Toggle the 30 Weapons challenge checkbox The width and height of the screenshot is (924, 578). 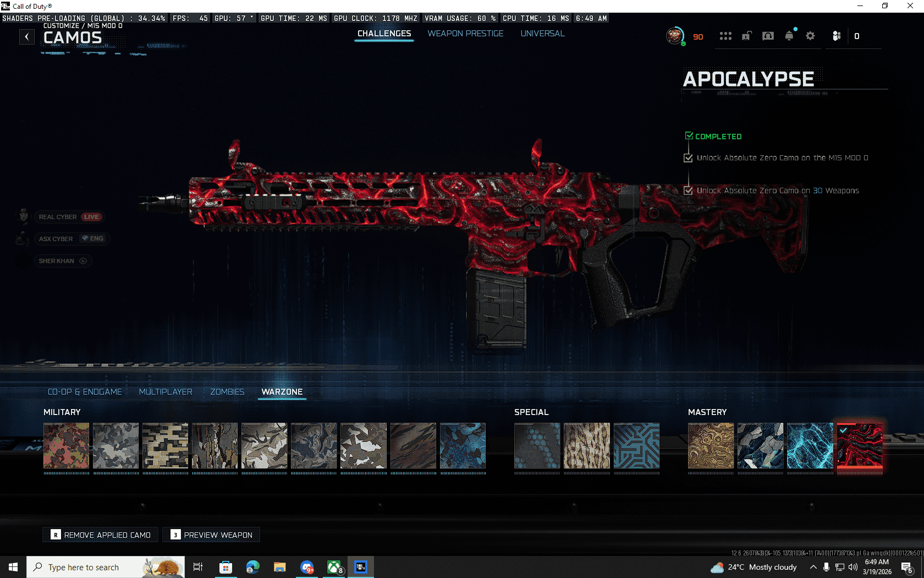[688, 190]
